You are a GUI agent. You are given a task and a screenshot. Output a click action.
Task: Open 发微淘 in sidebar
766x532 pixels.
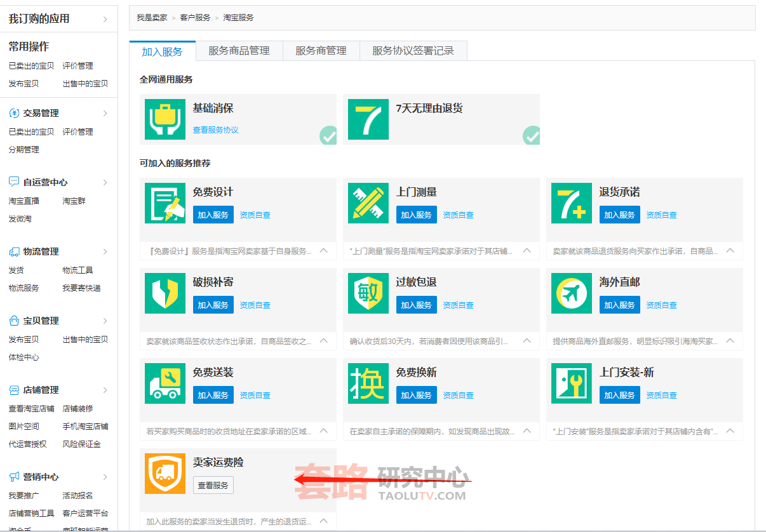click(x=20, y=218)
